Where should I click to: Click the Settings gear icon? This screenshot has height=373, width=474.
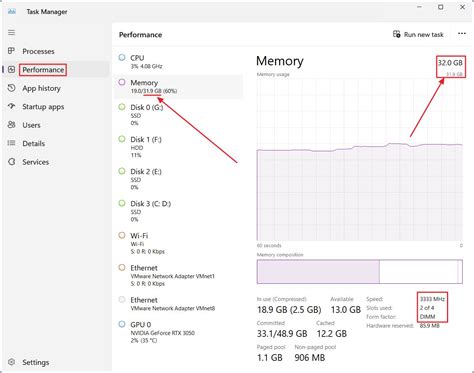tap(11, 362)
